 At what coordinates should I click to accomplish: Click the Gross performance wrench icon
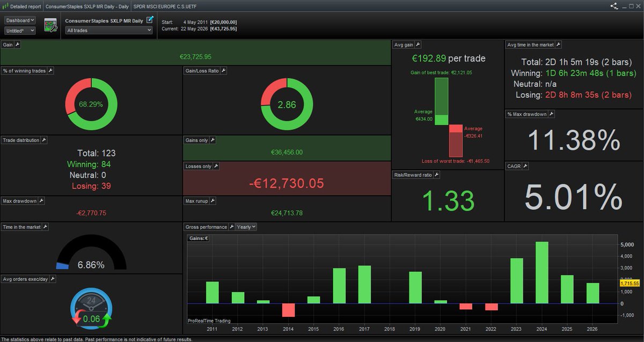[x=232, y=227]
